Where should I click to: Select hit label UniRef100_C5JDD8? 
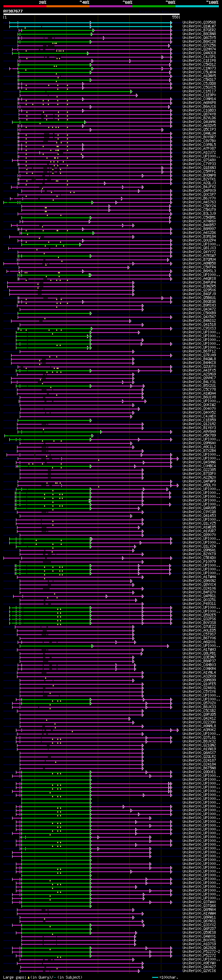(199, 84)
